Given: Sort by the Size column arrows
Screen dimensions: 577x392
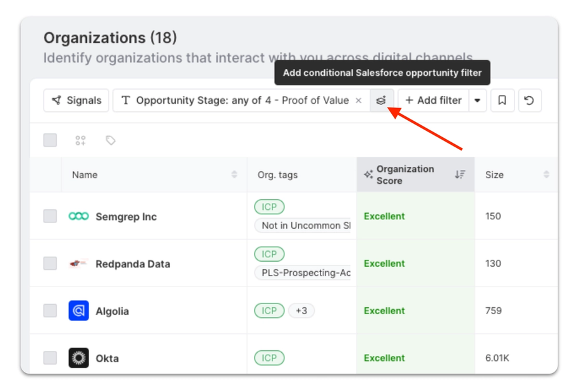Looking at the screenshot, I should tap(546, 175).
